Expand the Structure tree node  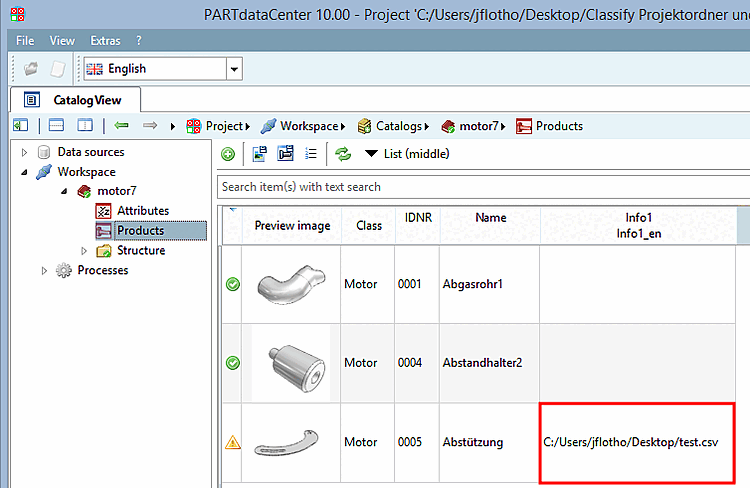coord(84,251)
